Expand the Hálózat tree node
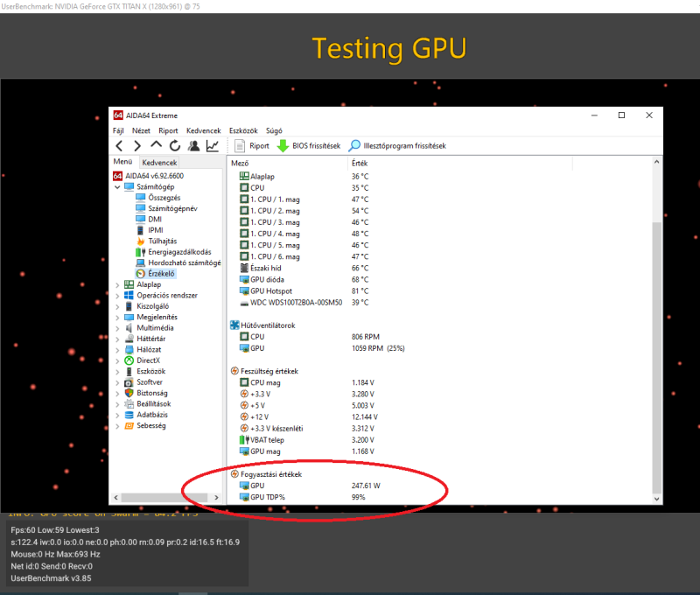The width and height of the screenshot is (700, 595). (117, 350)
